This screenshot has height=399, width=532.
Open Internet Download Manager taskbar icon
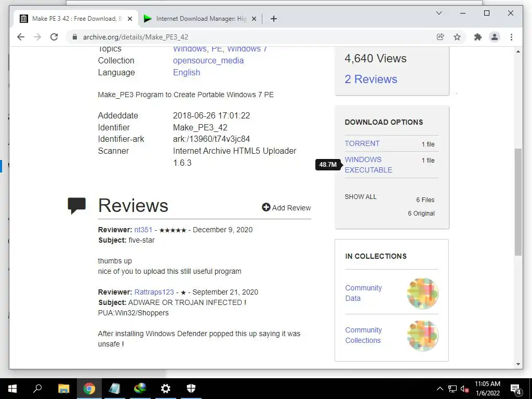coord(140,389)
